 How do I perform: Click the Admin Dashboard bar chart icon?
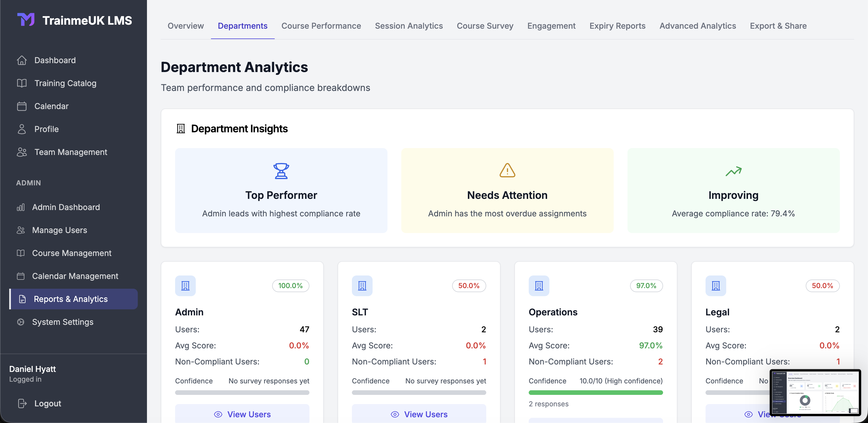[21, 207]
